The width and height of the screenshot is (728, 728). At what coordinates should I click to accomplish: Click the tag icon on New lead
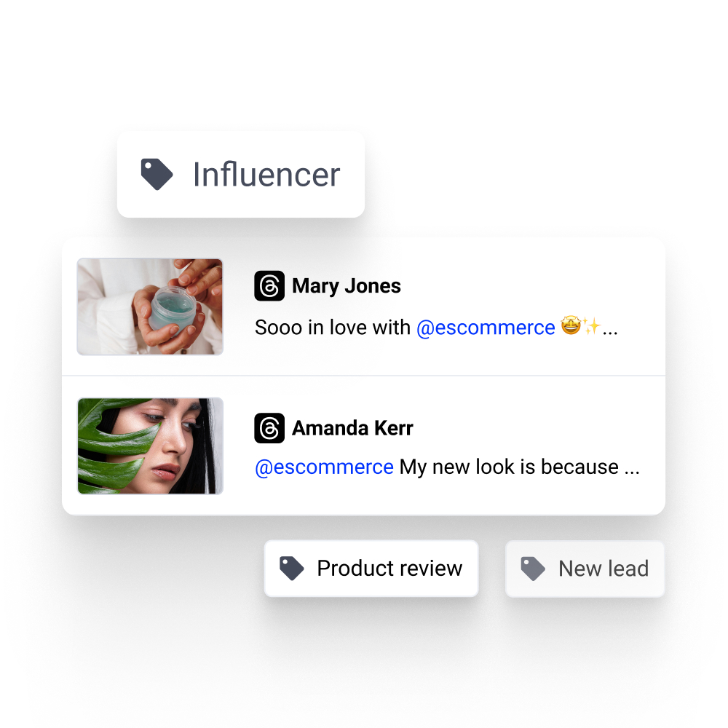coord(533,569)
